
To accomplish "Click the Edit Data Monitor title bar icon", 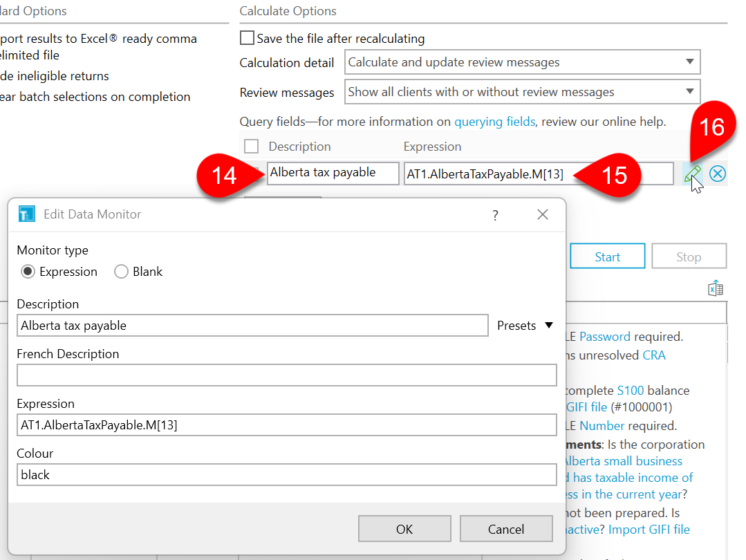I will [27, 214].
